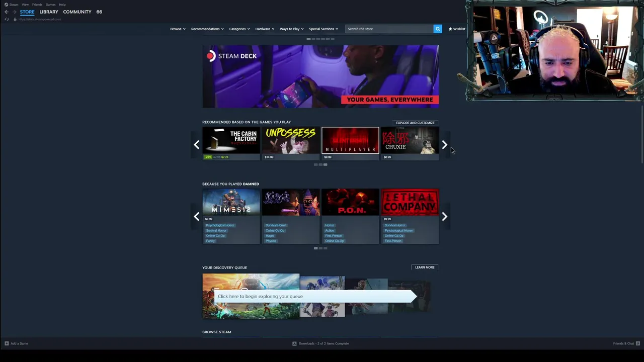Click the Funny tag on Mimesis card
644x362 pixels.
[210, 241]
